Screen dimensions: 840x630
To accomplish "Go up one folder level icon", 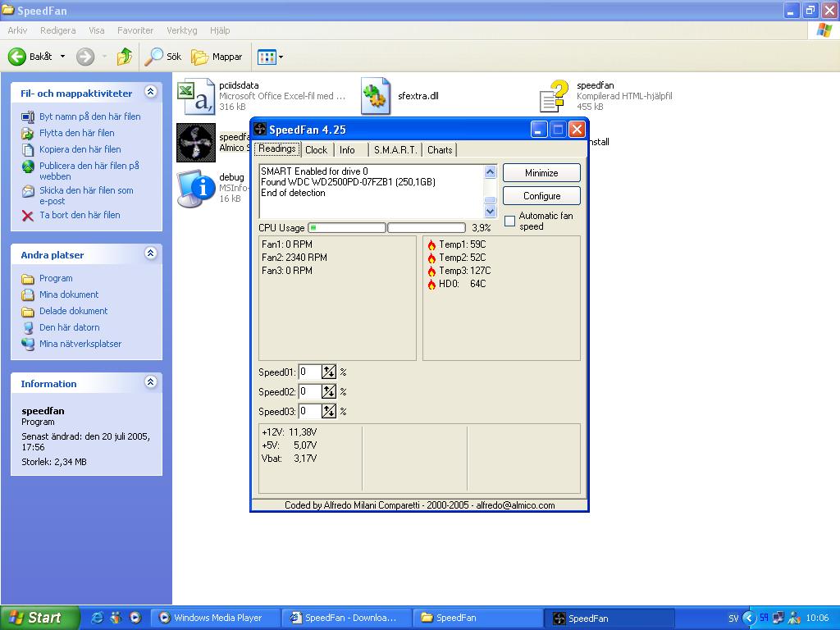I will click(125, 57).
